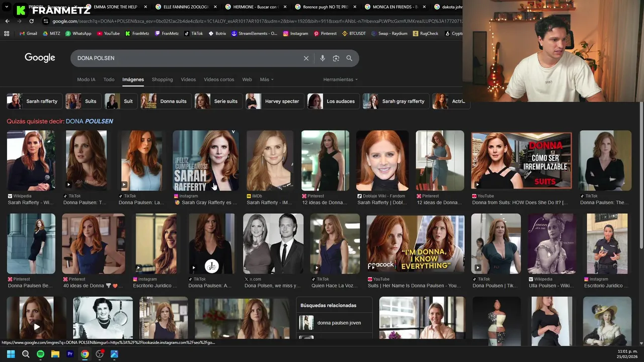Switch to the Videos cortos tab

[219, 79]
